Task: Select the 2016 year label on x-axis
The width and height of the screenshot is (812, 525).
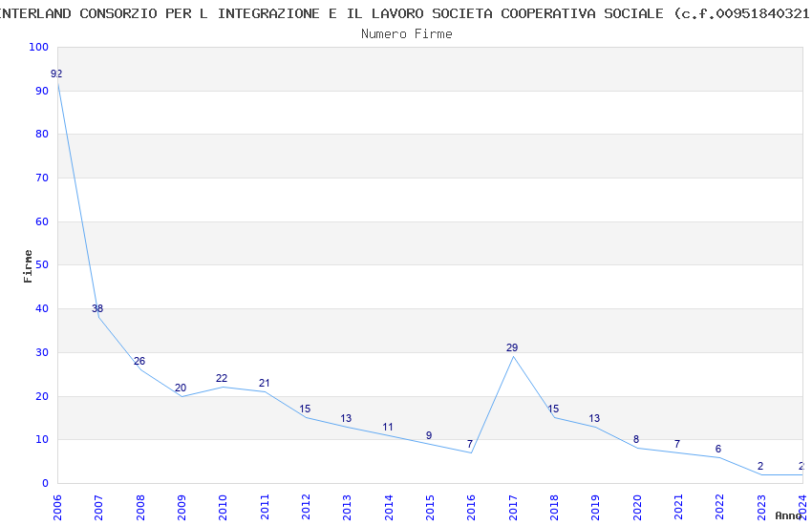Action: point(472,508)
